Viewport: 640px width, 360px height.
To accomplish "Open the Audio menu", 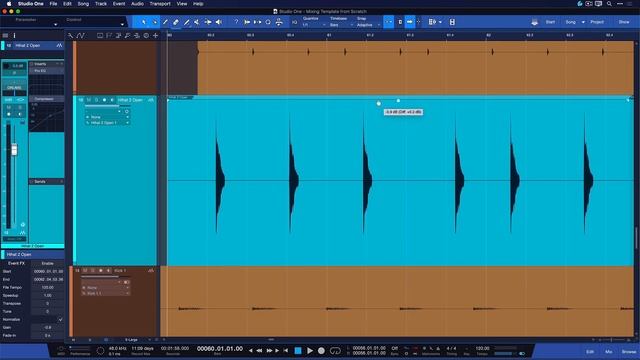I will click(137, 4).
